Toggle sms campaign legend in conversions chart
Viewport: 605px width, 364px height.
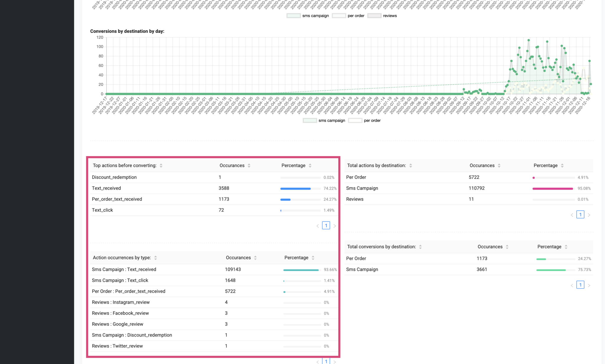click(x=324, y=120)
